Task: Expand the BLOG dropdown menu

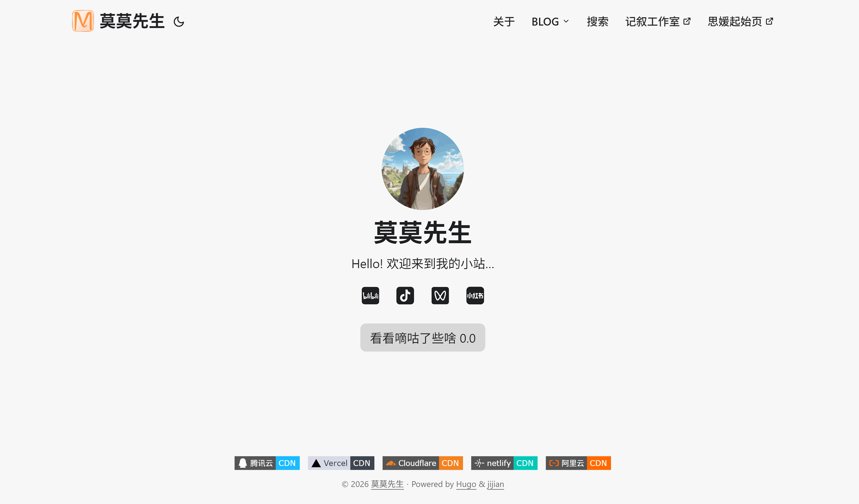Action: click(550, 21)
